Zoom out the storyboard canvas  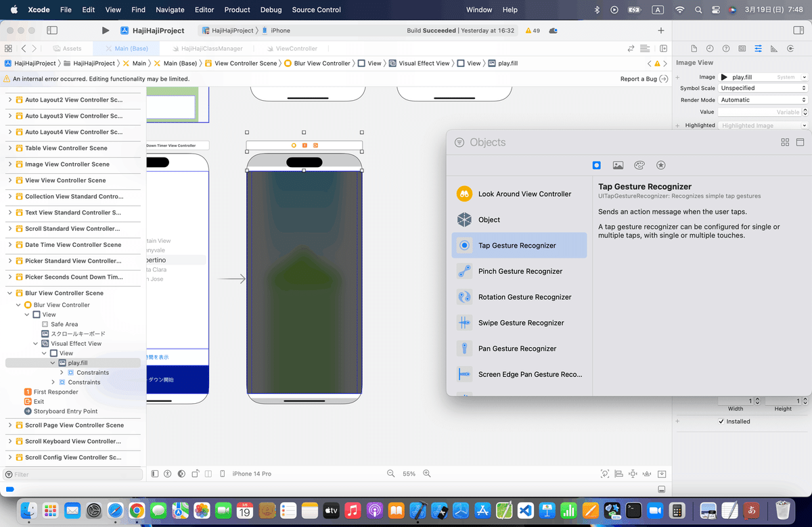(x=390, y=474)
